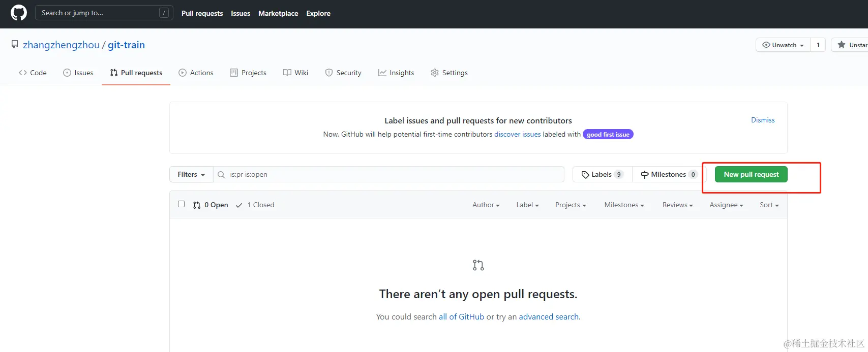Open the advanced search link

coord(549,316)
